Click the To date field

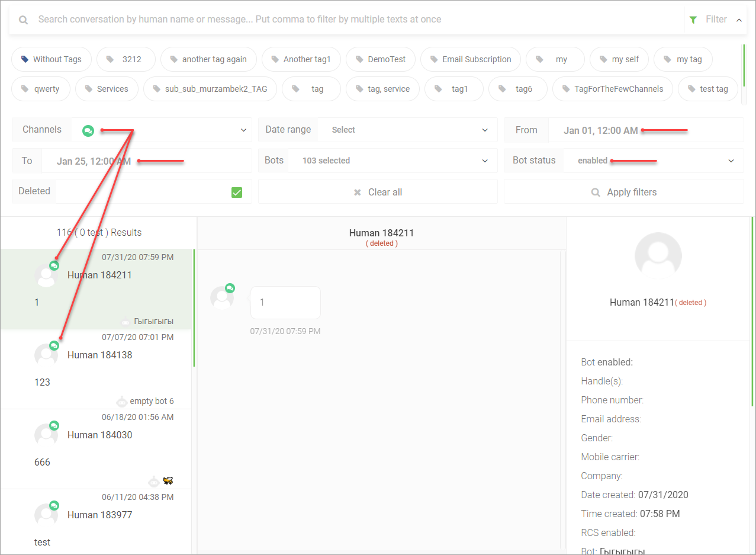[x=147, y=161]
